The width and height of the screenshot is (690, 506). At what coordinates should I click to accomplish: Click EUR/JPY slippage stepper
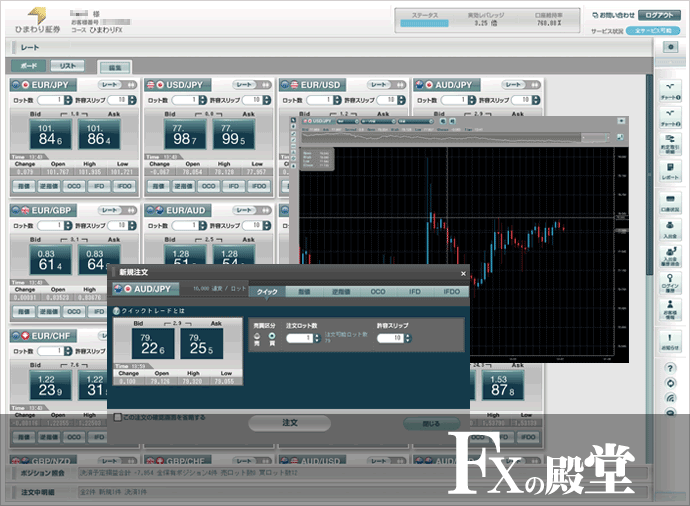pyautogui.click(x=132, y=100)
